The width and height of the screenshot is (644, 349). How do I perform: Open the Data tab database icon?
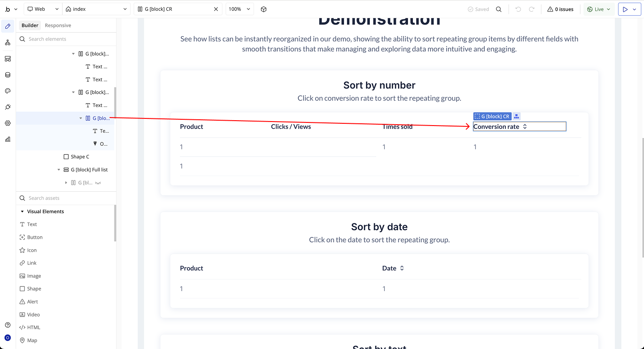[x=8, y=75]
